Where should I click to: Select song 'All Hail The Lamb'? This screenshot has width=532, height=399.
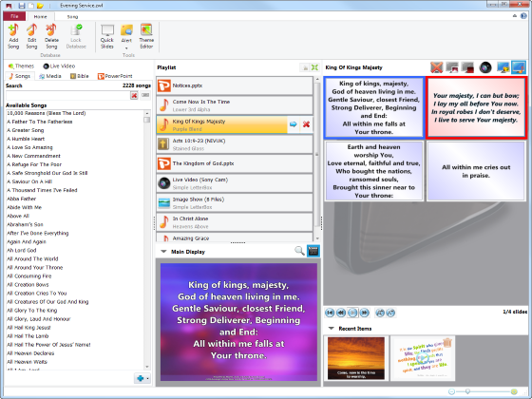point(28,336)
